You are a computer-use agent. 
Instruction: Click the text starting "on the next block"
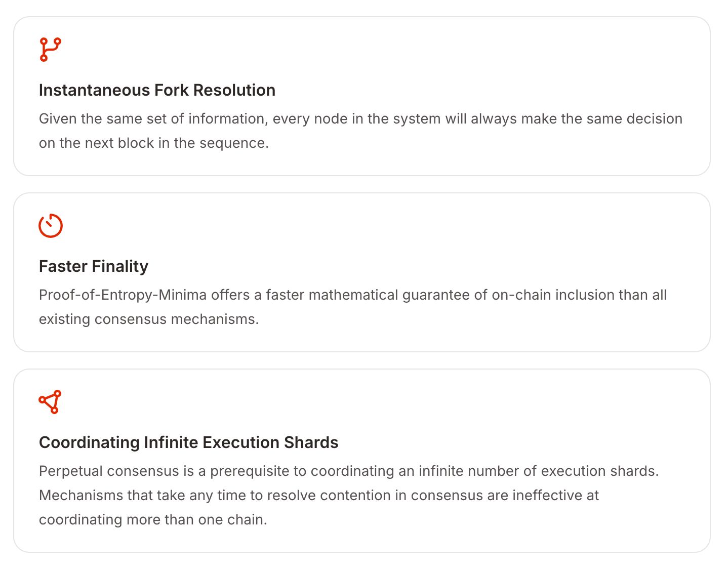coord(154,143)
